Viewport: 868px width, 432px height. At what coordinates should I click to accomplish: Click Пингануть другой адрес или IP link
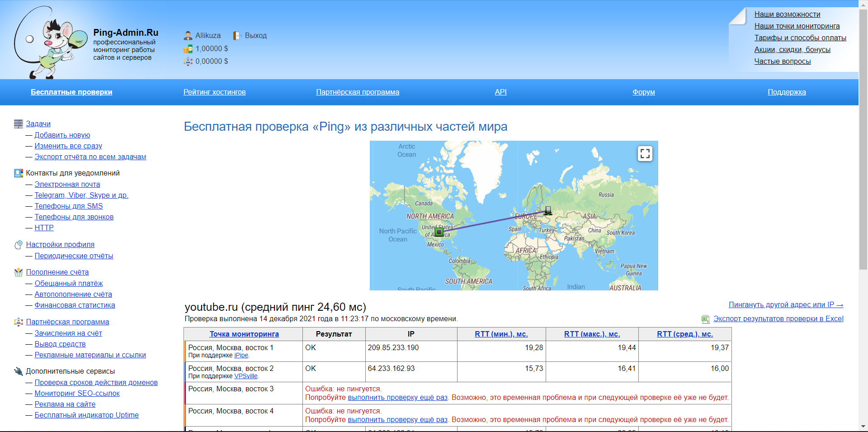tap(786, 305)
